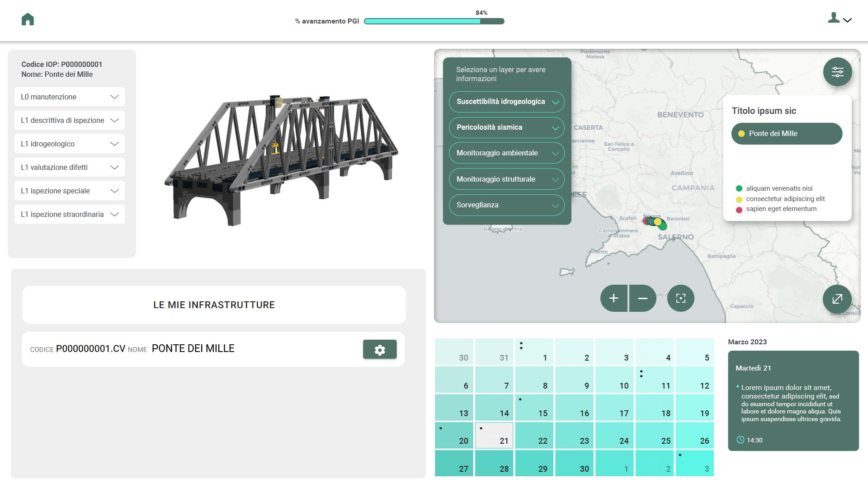Select calendar day 1 of March

pyautogui.click(x=534, y=352)
